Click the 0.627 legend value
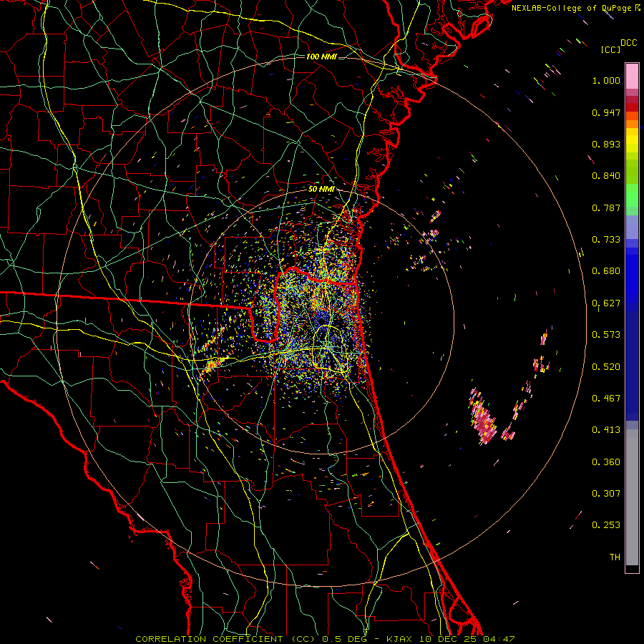Viewport: 644px width, 644px height. click(606, 303)
